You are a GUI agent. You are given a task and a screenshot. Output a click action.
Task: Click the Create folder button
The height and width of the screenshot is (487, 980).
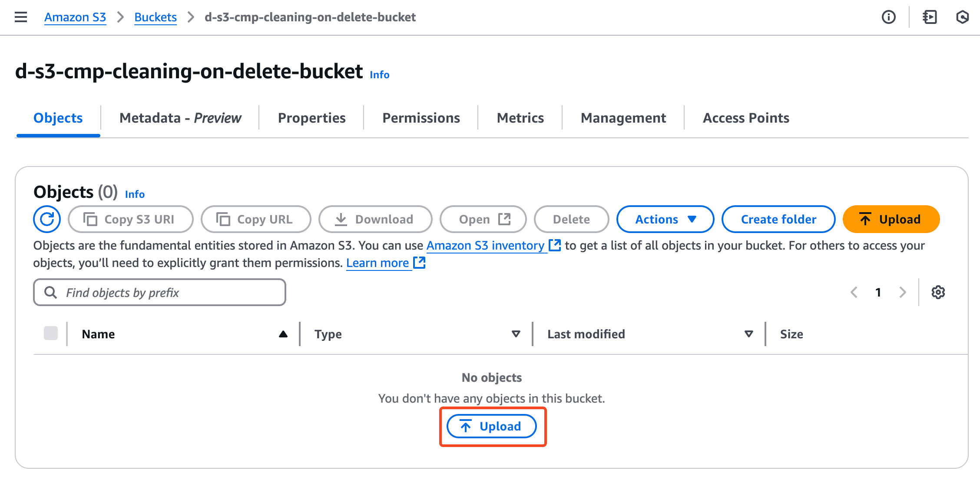click(x=778, y=219)
